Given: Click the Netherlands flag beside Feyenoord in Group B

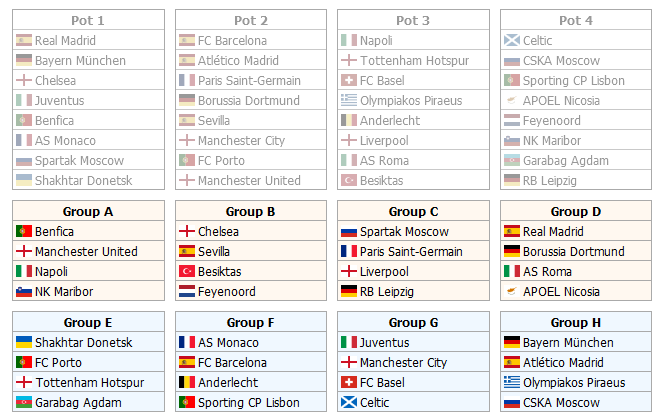Looking at the screenshot, I should 187,292.
